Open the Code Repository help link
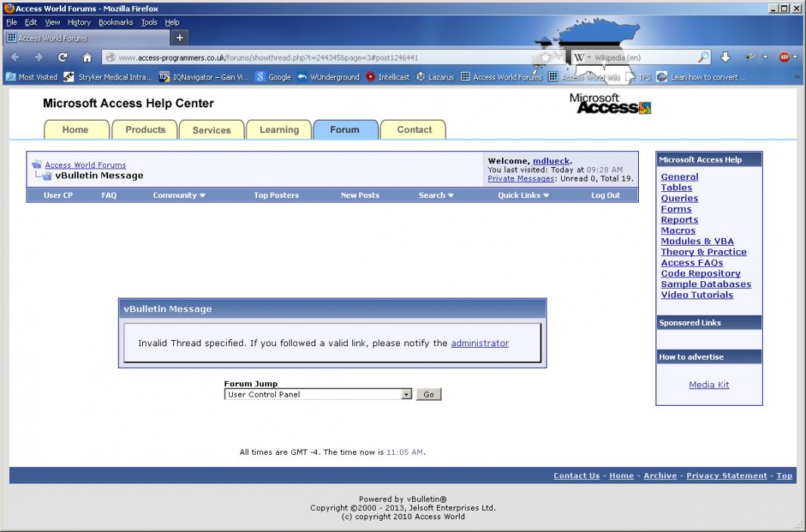Image resolution: width=806 pixels, height=532 pixels. point(701,274)
